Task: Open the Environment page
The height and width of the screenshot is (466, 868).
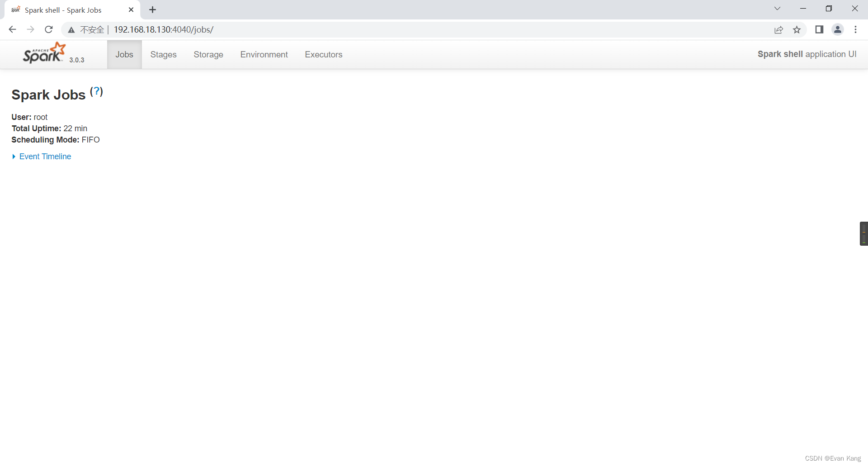Action: (x=264, y=54)
